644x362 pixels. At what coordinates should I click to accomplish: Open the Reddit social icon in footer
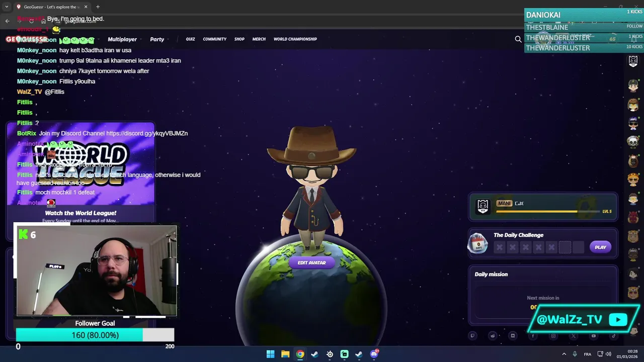coord(493,336)
